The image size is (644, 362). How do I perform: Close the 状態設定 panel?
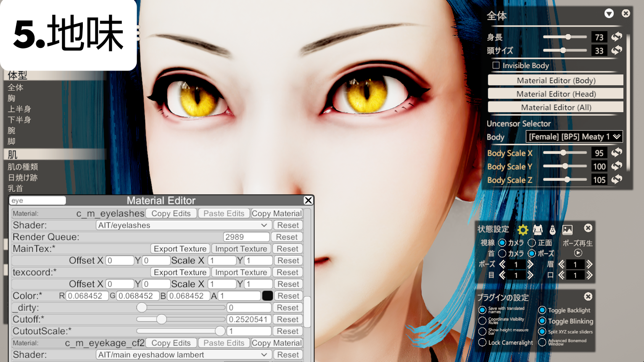pyautogui.click(x=588, y=228)
